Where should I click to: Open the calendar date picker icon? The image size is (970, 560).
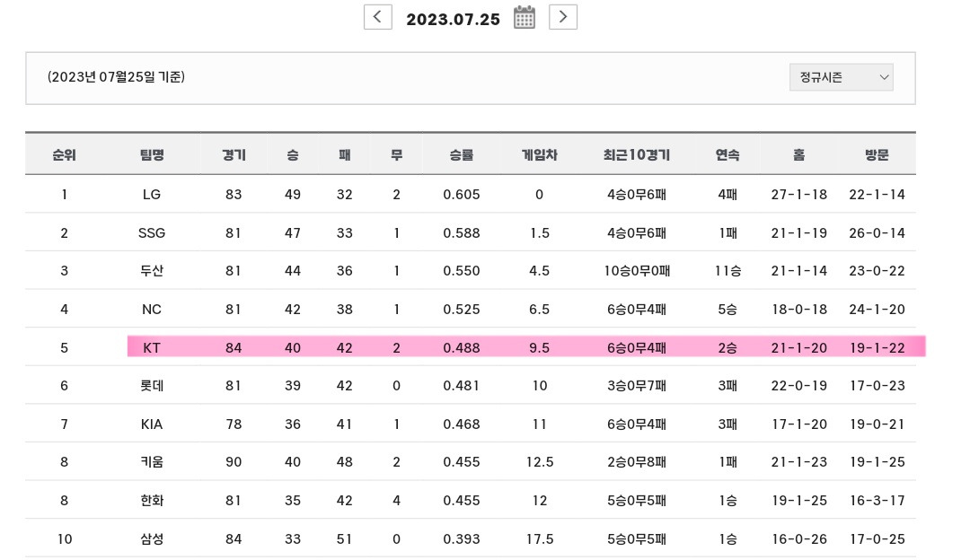[x=524, y=17]
